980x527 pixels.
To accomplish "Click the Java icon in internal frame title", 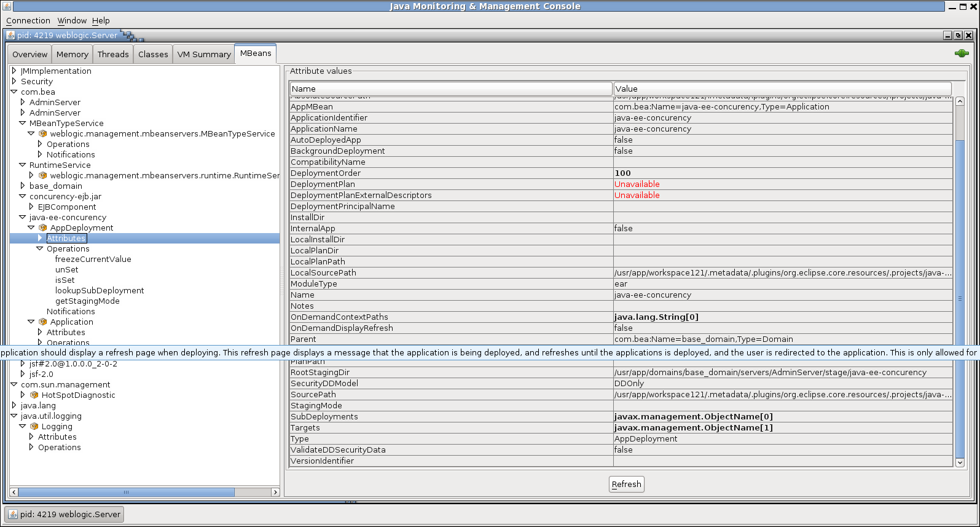I will [x=10, y=35].
